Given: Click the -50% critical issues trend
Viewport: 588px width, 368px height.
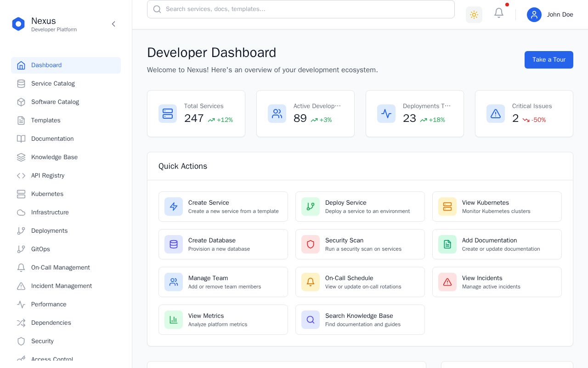Looking at the screenshot, I should point(534,120).
